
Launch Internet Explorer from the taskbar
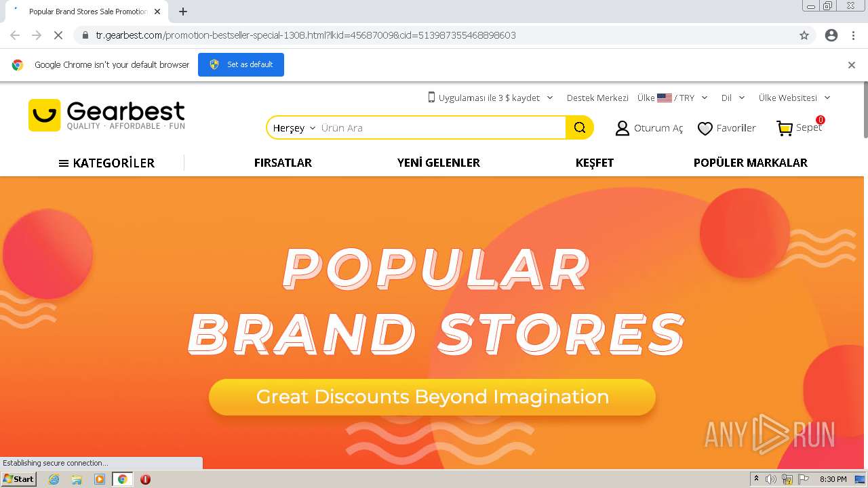coord(54,479)
